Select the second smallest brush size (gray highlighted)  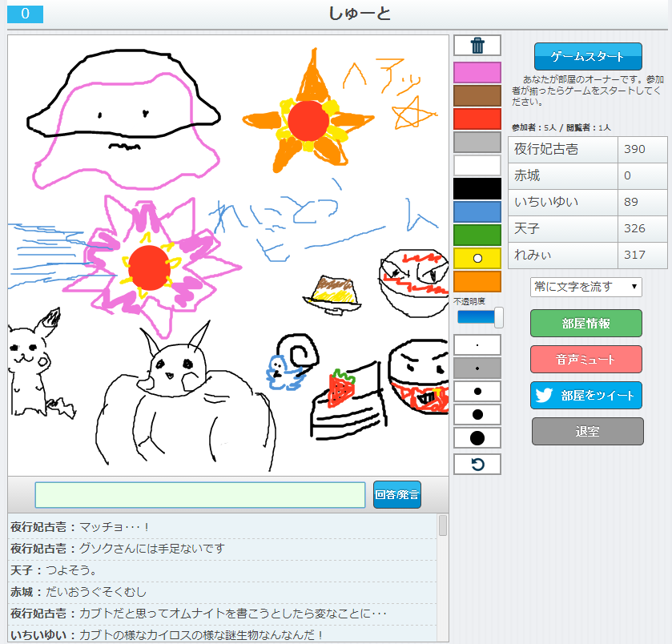click(x=477, y=368)
